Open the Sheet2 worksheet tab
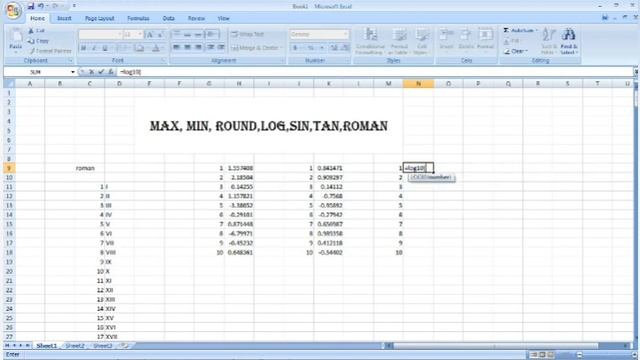 [x=75, y=346]
